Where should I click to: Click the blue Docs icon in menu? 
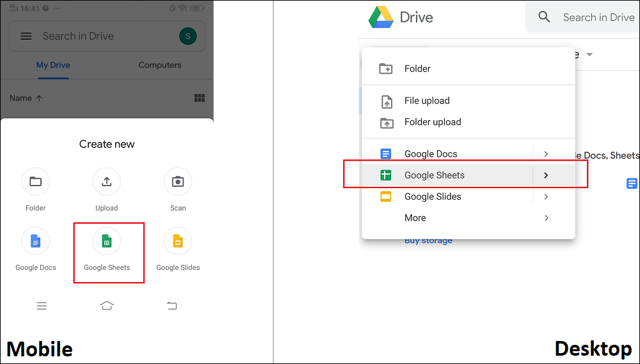[386, 154]
